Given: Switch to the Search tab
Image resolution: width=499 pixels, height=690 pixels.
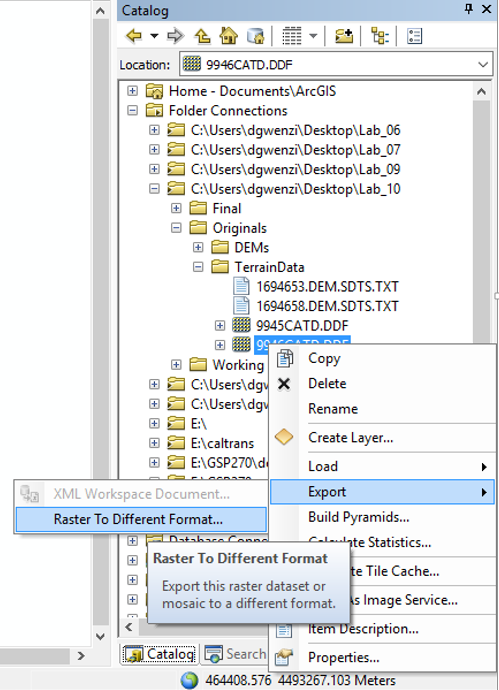Looking at the screenshot, I should (x=235, y=654).
